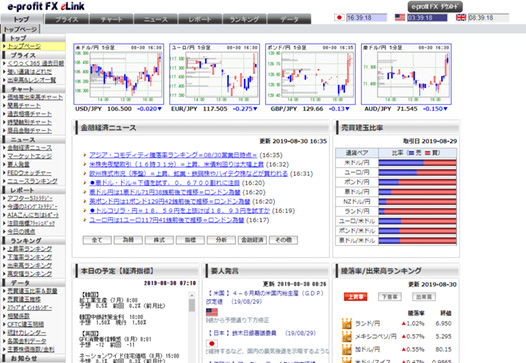Click the UK flag clock icon
526x363 pixels.
pyautogui.click(x=461, y=17)
